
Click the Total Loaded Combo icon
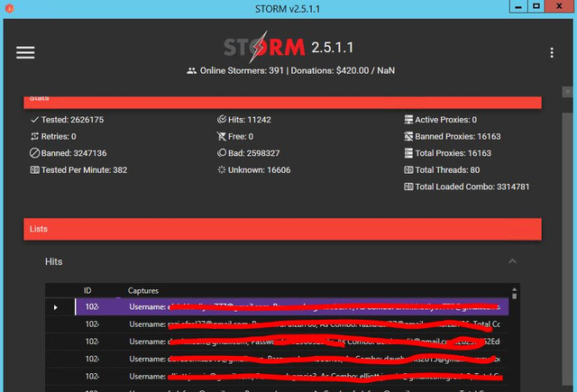tap(408, 187)
